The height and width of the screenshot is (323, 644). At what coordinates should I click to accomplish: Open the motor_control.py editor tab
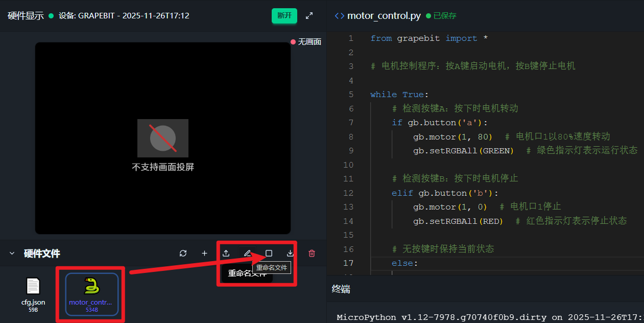[384, 16]
